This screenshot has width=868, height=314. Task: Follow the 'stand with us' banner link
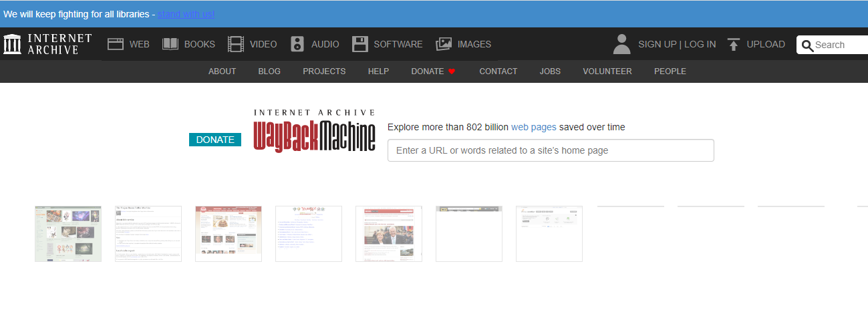pyautogui.click(x=186, y=13)
